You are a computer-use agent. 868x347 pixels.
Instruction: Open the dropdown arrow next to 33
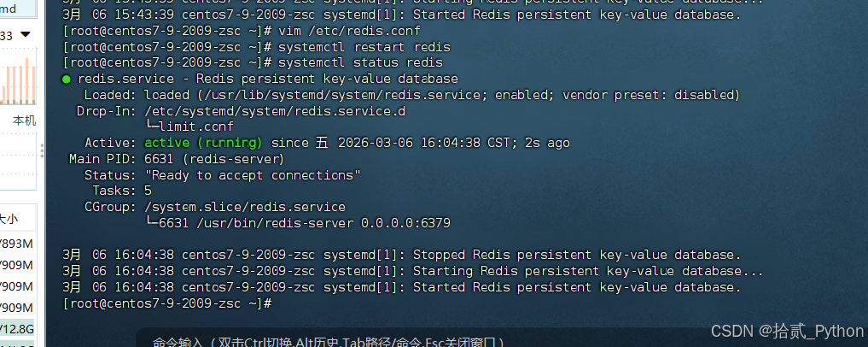click(26, 35)
